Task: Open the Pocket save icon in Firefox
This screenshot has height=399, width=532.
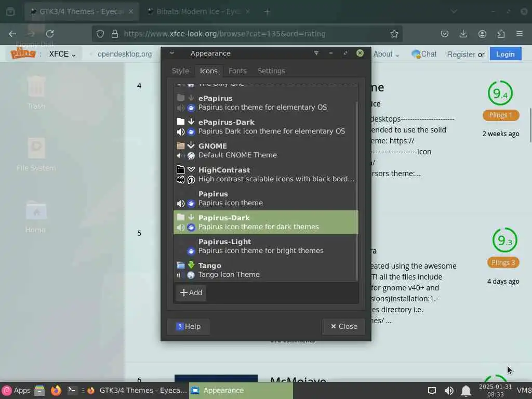Action: point(445,34)
